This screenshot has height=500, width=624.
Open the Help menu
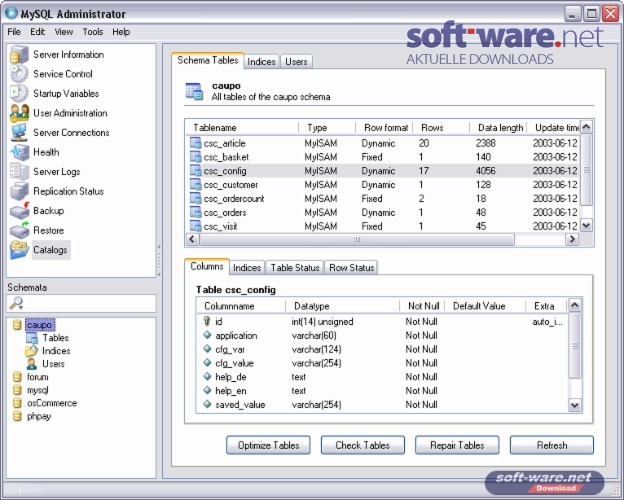coord(121,32)
